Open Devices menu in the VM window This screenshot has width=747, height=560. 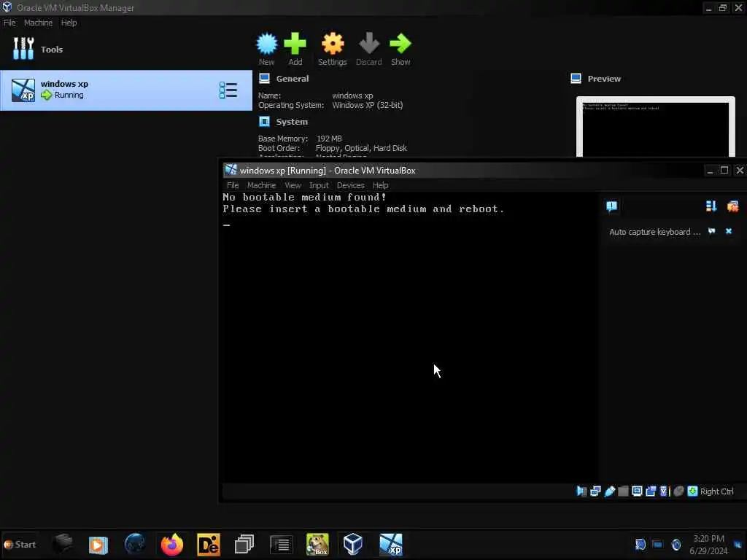point(351,185)
